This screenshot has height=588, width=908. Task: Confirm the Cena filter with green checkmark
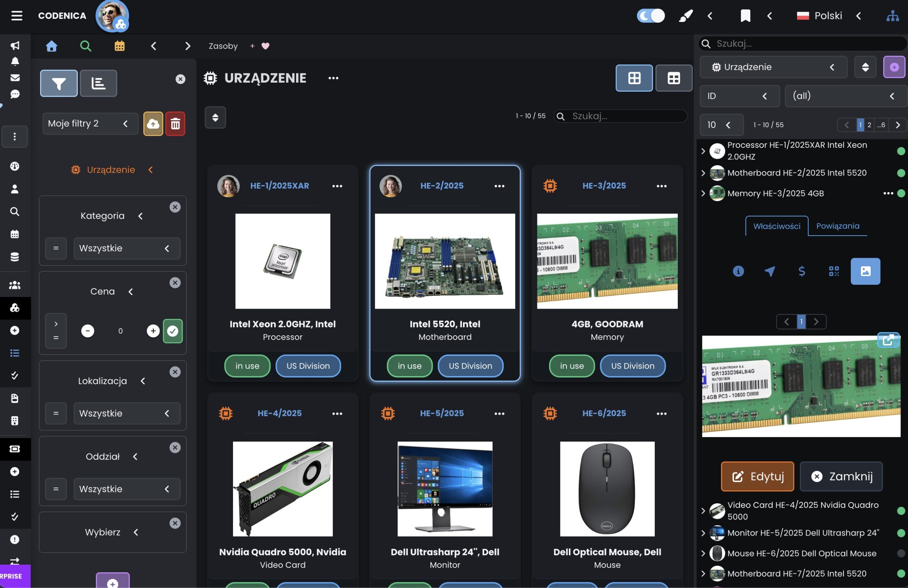pyautogui.click(x=173, y=331)
